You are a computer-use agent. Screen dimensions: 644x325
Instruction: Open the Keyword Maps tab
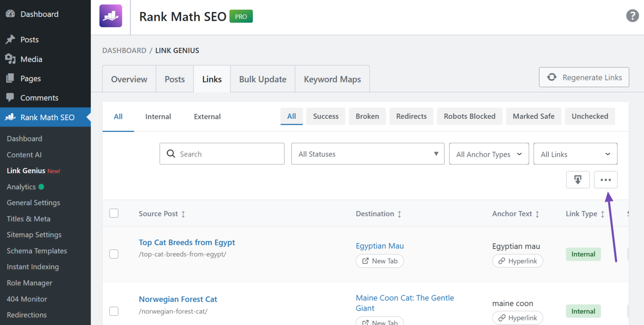[332, 79]
